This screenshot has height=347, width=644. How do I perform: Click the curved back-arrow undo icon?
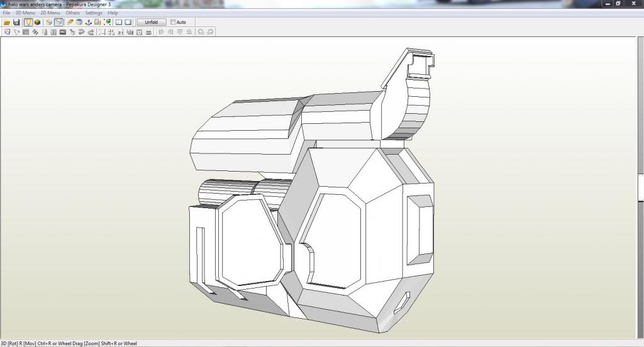coord(81,32)
